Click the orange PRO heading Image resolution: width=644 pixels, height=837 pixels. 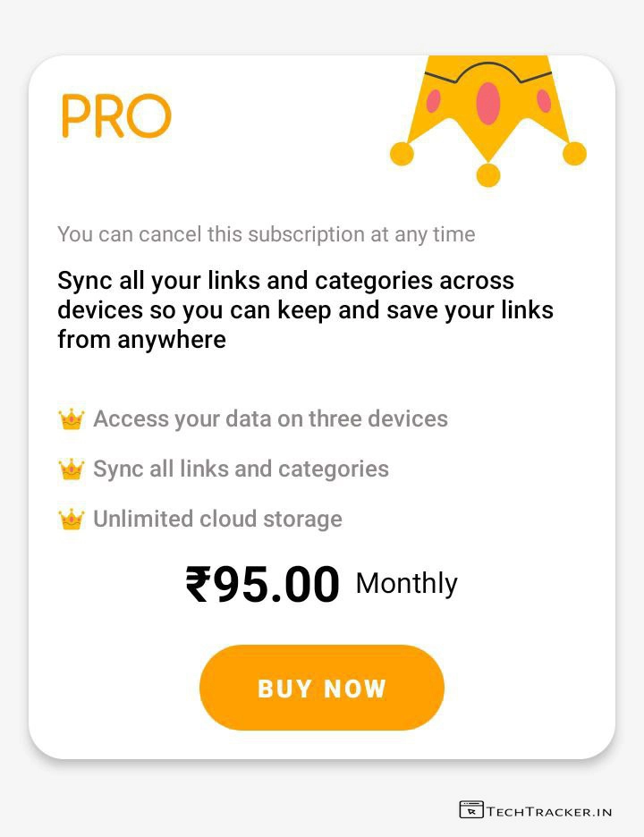pyautogui.click(x=116, y=117)
